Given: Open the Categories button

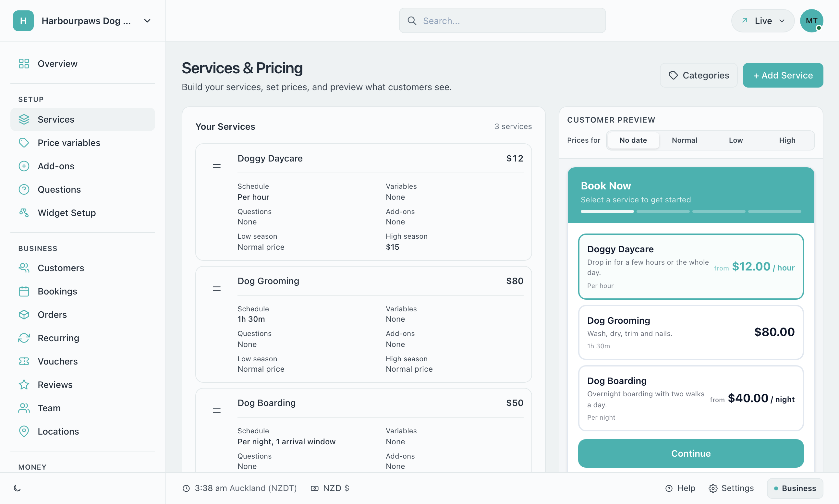Looking at the screenshot, I should point(699,75).
